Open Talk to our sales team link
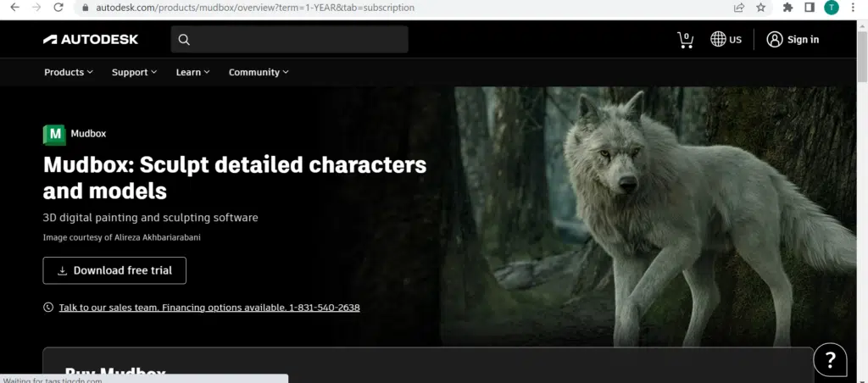This screenshot has width=868, height=383. pos(209,308)
